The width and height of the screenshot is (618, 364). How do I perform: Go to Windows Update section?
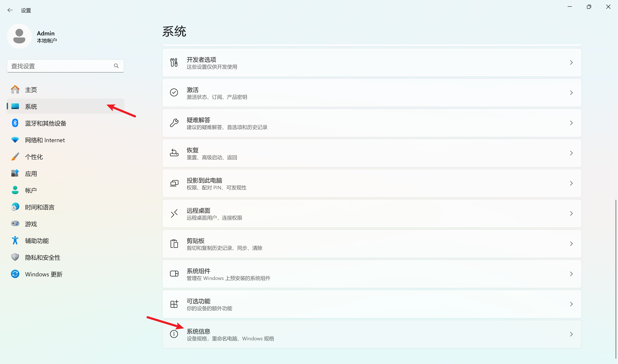[x=43, y=274]
